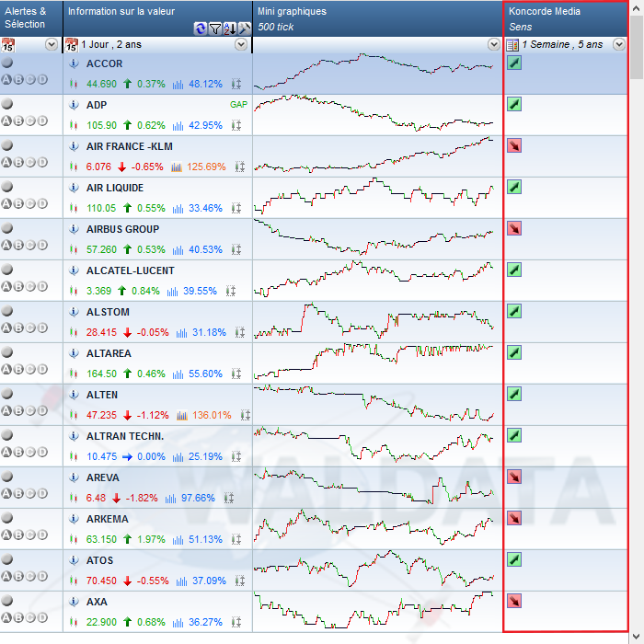Open the ARKEMA stock name link
The width and height of the screenshot is (644, 644).
[108, 519]
